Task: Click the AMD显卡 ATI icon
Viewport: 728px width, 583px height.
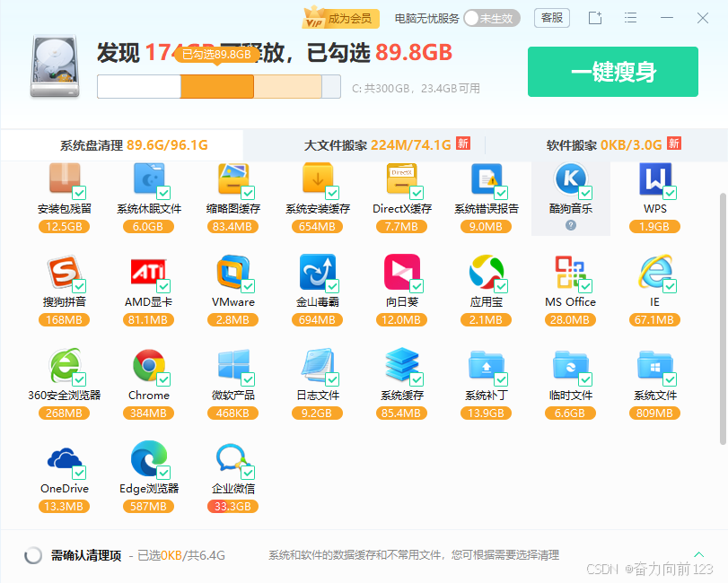Action: (x=149, y=273)
